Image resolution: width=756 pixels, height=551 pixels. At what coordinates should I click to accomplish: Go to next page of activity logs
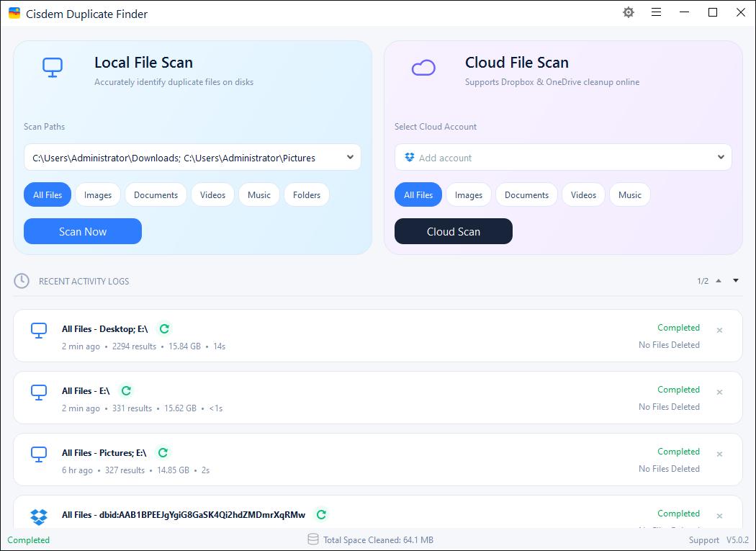click(x=736, y=281)
